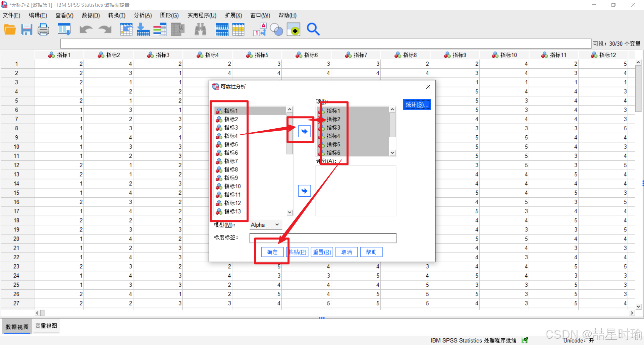Select row header 15 in data grid
Image resolution: width=644 pixels, height=345 pixels.
tap(17, 193)
